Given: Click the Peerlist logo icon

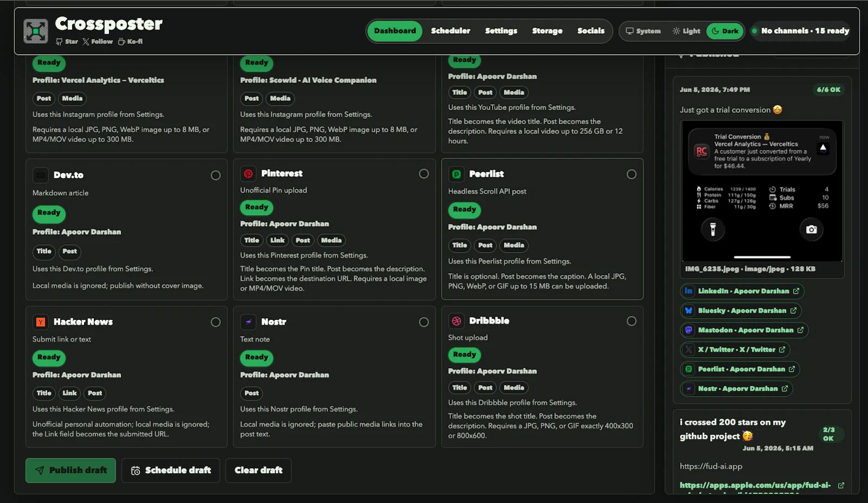Looking at the screenshot, I should click(456, 175).
